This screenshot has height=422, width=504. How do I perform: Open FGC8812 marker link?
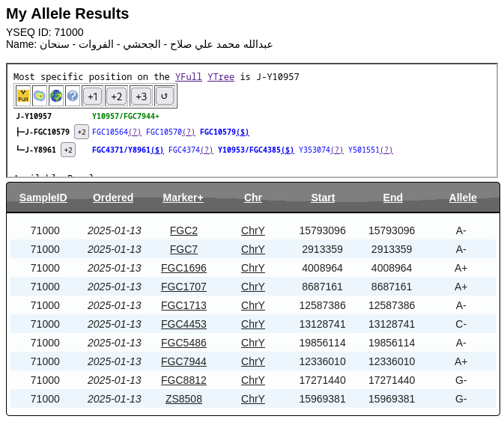point(183,380)
